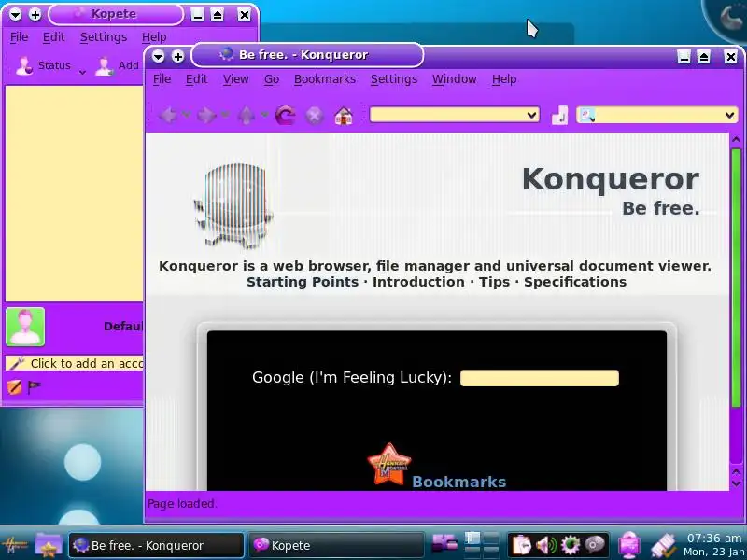The image size is (747, 560).
Task: Click the taskbar clock showing 07:36 am
Action: pyautogui.click(x=713, y=539)
